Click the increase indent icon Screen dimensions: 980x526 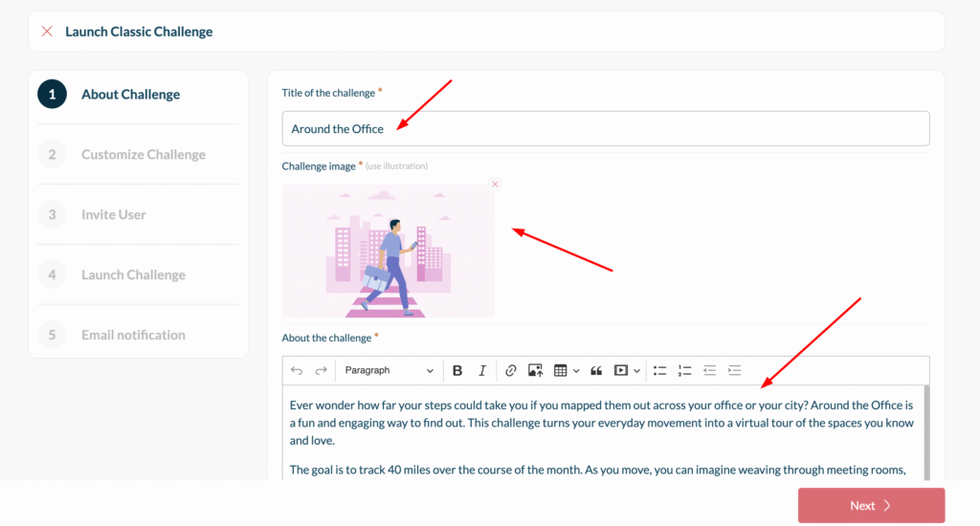[735, 370]
